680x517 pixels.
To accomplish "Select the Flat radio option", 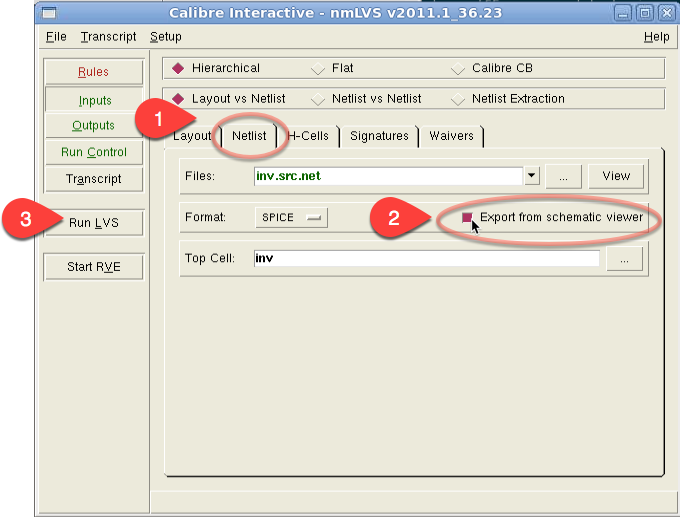I will tap(318, 69).
